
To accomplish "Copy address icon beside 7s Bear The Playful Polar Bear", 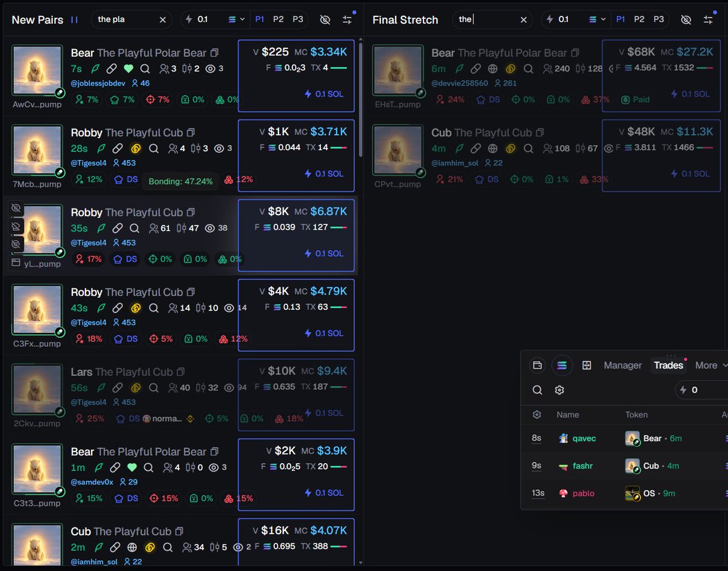I will click(214, 53).
